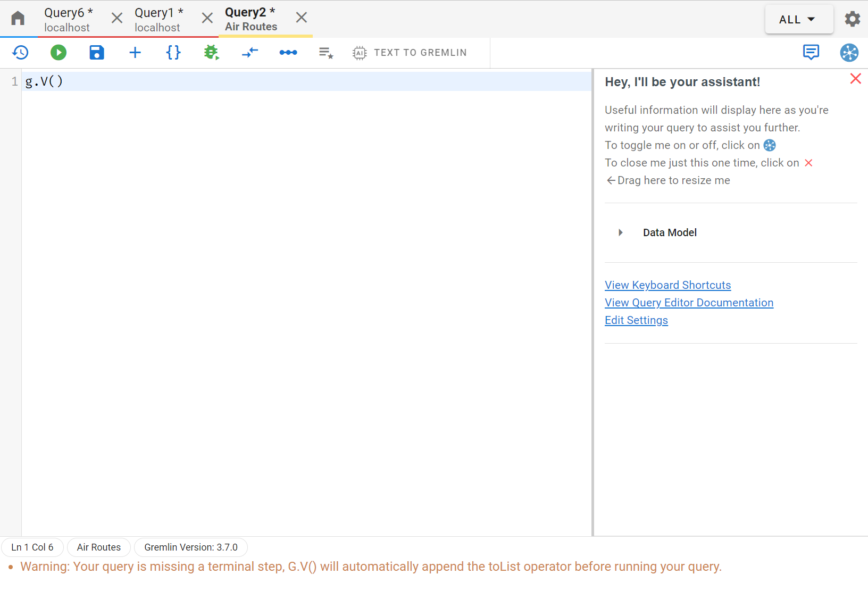The height and width of the screenshot is (591, 868).
Task: Open View Keyboard Shortcuts link
Action: pyautogui.click(x=667, y=285)
